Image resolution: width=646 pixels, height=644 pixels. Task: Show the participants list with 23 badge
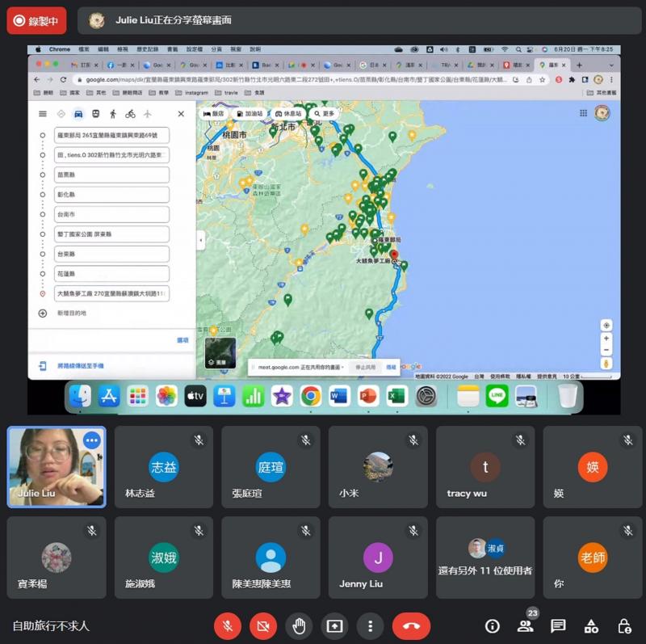click(x=526, y=625)
